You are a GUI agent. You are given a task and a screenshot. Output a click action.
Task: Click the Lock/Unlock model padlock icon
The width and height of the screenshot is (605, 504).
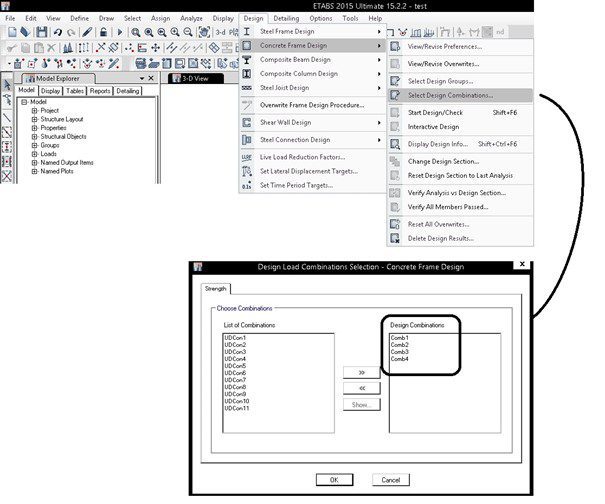tap(103, 32)
